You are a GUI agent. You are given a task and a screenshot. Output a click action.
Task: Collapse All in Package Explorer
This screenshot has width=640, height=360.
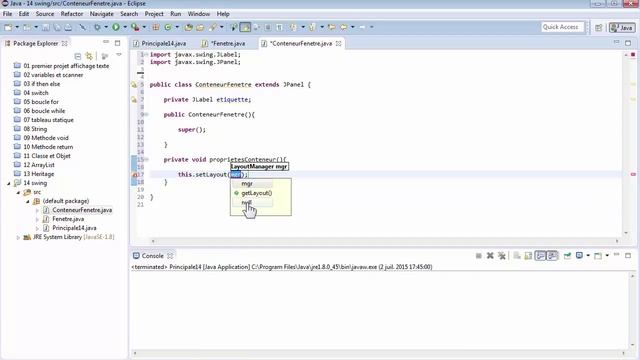pyautogui.click(x=78, y=56)
